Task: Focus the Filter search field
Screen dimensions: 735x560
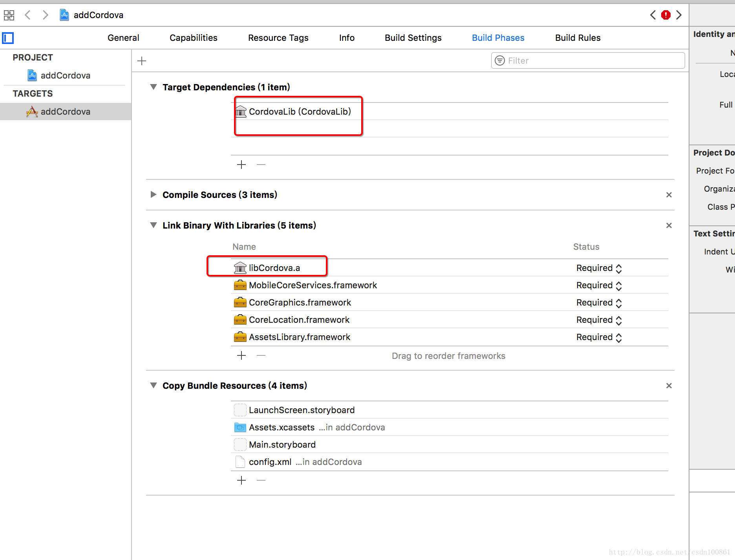Action: pyautogui.click(x=588, y=60)
